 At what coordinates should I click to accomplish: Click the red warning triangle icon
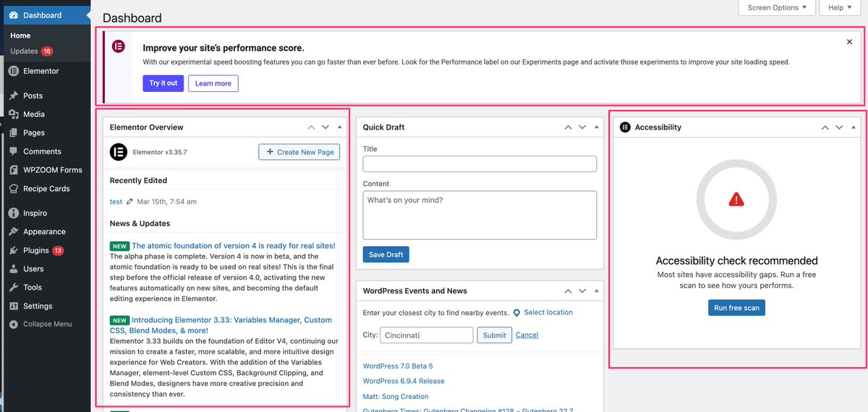pos(736,198)
